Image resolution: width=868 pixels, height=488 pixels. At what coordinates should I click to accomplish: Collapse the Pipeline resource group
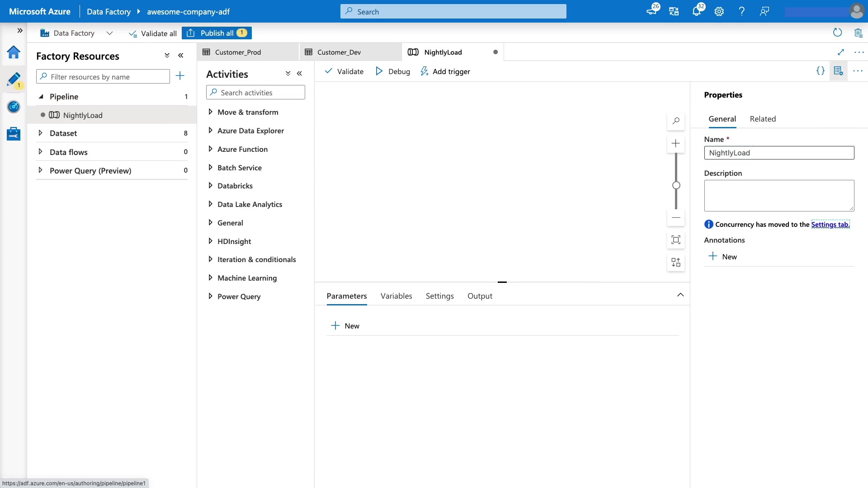[41, 97]
